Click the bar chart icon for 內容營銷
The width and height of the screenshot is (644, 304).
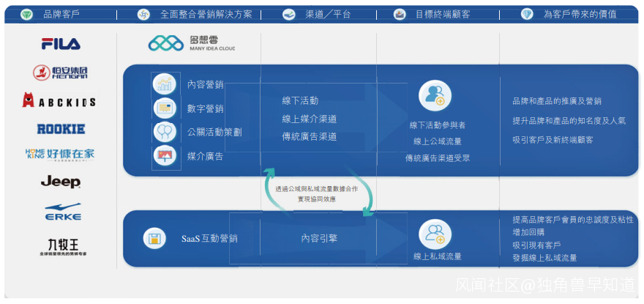pos(165,84)
